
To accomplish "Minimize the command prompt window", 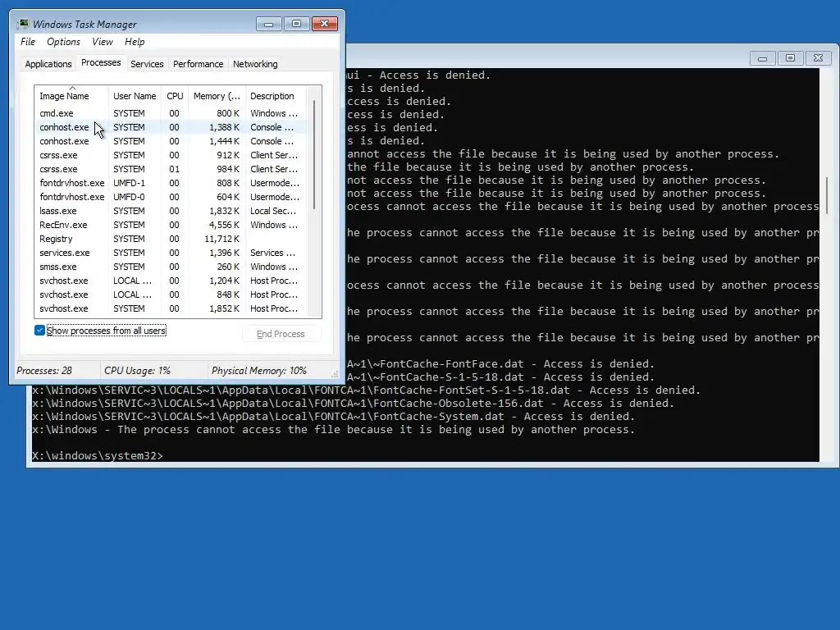I will [x=762, y=58].
